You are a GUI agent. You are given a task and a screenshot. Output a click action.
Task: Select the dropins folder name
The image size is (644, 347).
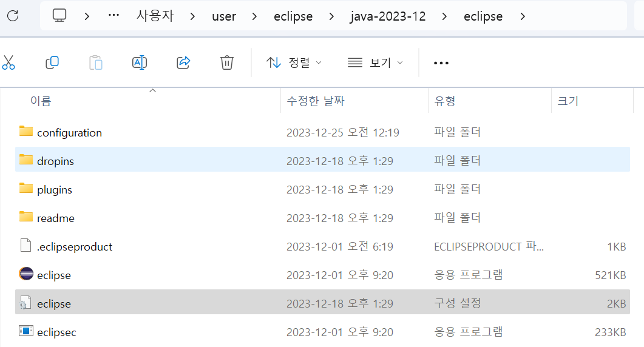[55, 161]
